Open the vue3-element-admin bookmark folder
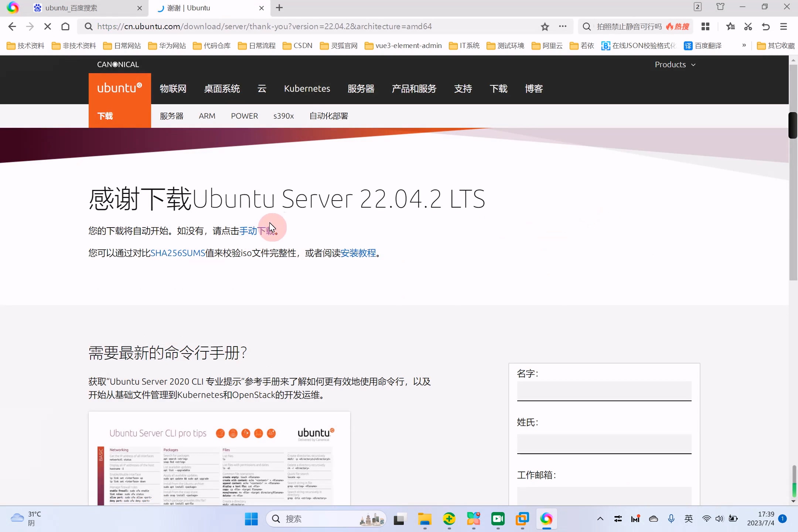798x532 pixels. (403, 45)
